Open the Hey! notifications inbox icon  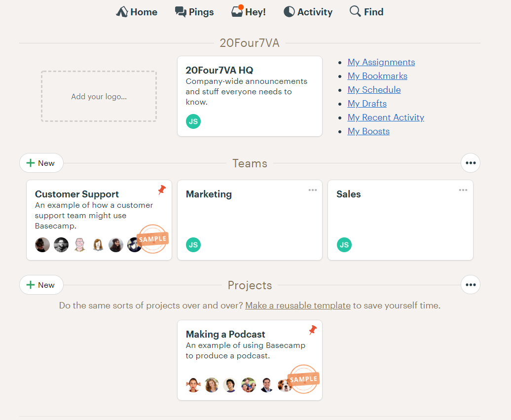pos(237,12)
